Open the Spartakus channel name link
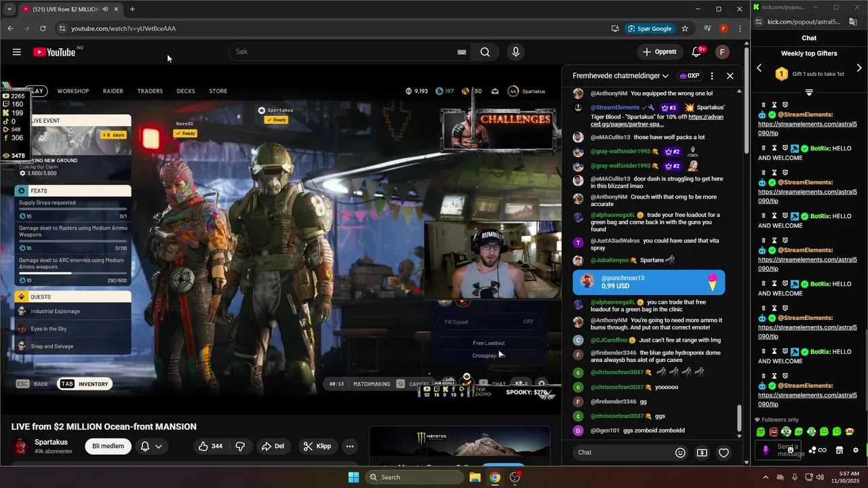Image resolution: width=868 pixels, height=488 pixels. coord(51,442)
